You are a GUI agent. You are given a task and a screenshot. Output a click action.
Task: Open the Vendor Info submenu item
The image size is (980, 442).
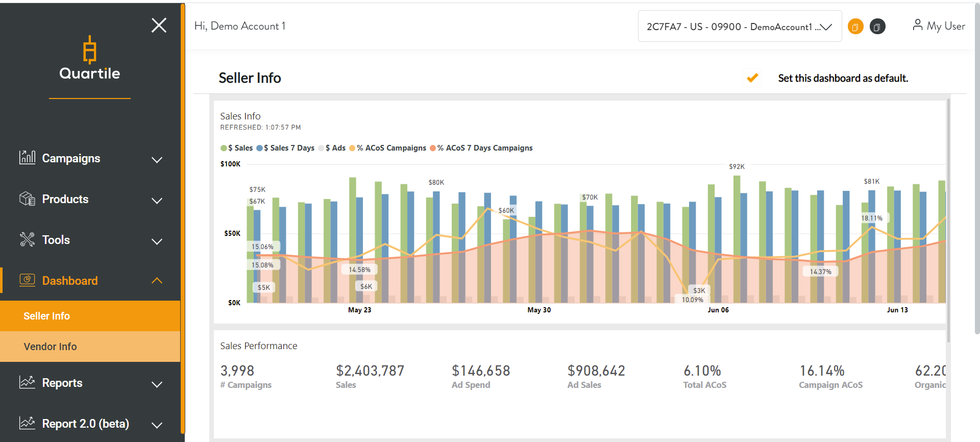pos(50,347)
